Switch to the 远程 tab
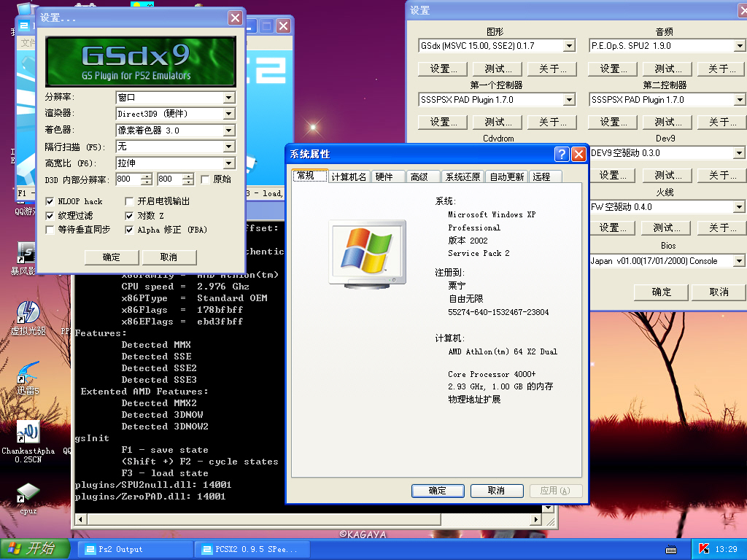 tap(546, 177)
